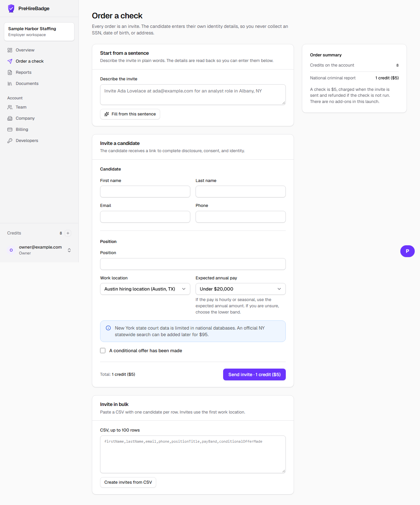
Task: Click the Team people icon
Action: [x=10, y=107]
